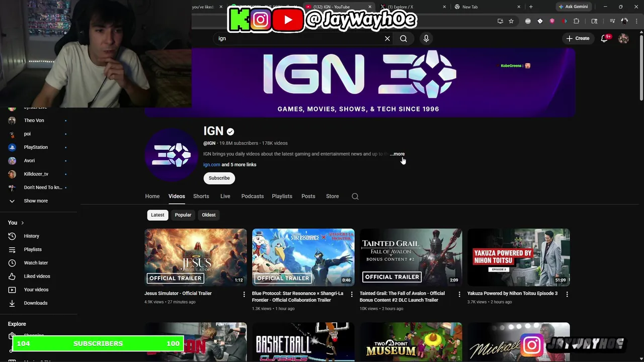Click the Jesus Simulator - Official Trailer title
Screen dimensions: 644x362
(x=178, y=293)
